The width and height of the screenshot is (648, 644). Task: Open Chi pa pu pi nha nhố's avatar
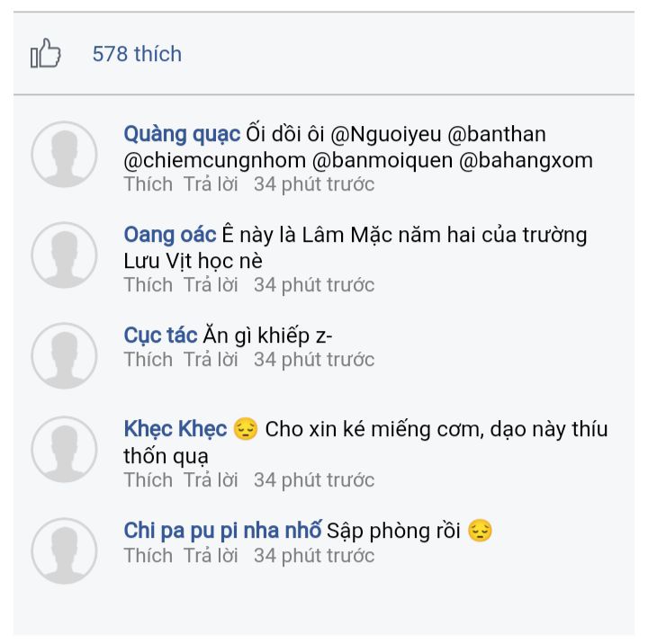(64, 551)
